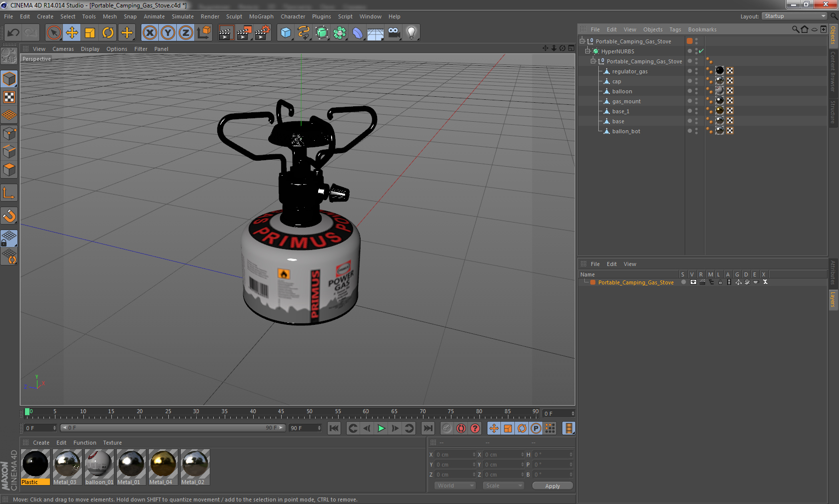Image resolution: width=839 pixels, height=504 pixels.
Task: Activate the Move tool in top toolbar
Action: (72, 33)
